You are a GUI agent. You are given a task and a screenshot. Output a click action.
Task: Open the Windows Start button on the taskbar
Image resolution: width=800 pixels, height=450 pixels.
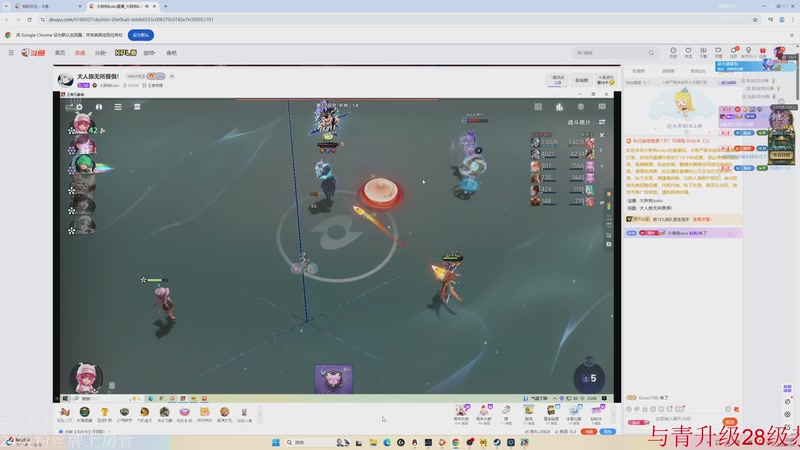click(x=276, y=442)
